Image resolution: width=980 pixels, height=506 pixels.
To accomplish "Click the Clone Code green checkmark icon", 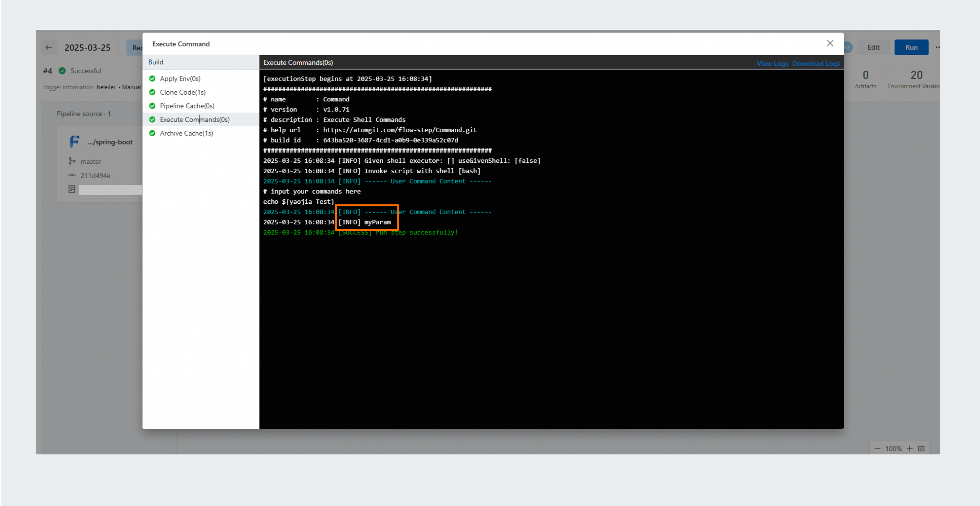I will (152, 93).
